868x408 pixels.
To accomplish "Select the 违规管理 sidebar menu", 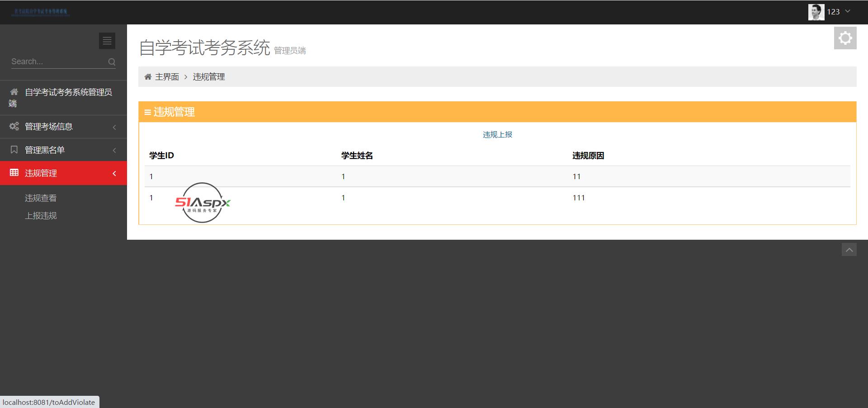I will click(x=63, y=173).
